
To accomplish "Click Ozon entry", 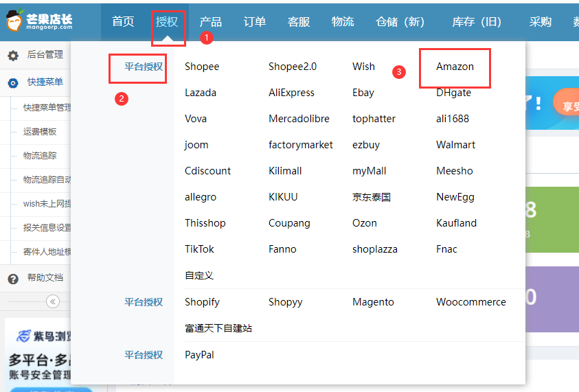I will pyautogui.click(x=365, y=223).
